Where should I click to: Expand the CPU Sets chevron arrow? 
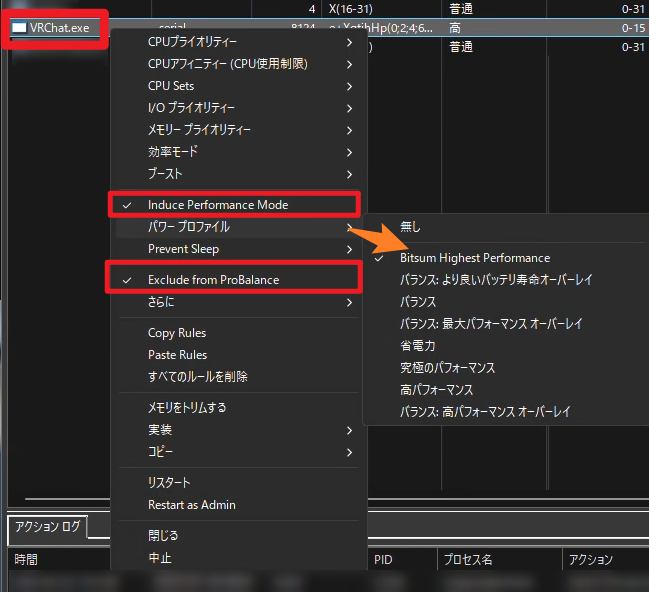[349, 86]
